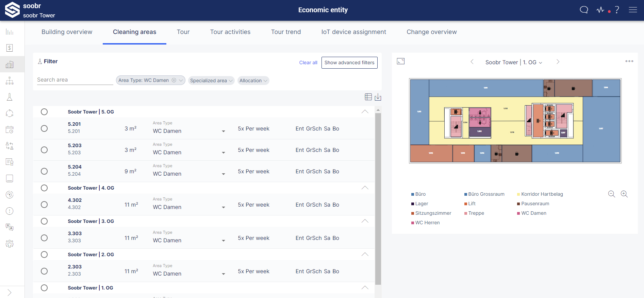
Task: Go to previous floor with left arrow
Action: pos(472,62)
